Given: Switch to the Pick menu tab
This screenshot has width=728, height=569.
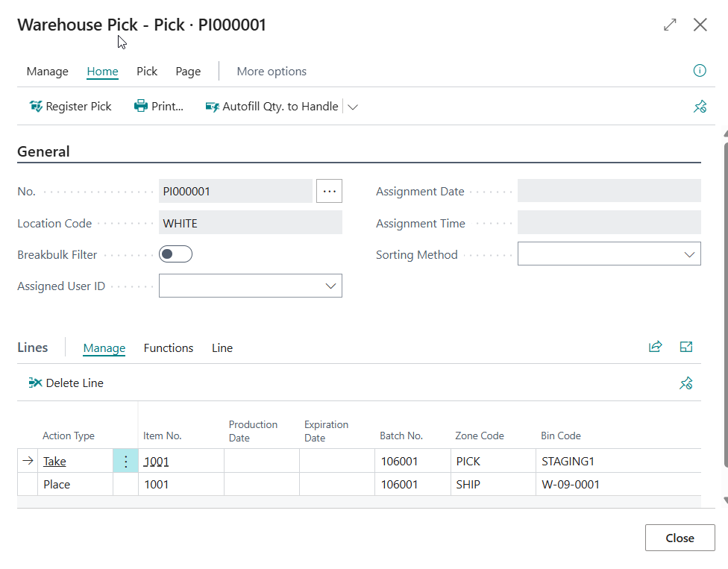Looking at the screenshot, I should [147, 72].
